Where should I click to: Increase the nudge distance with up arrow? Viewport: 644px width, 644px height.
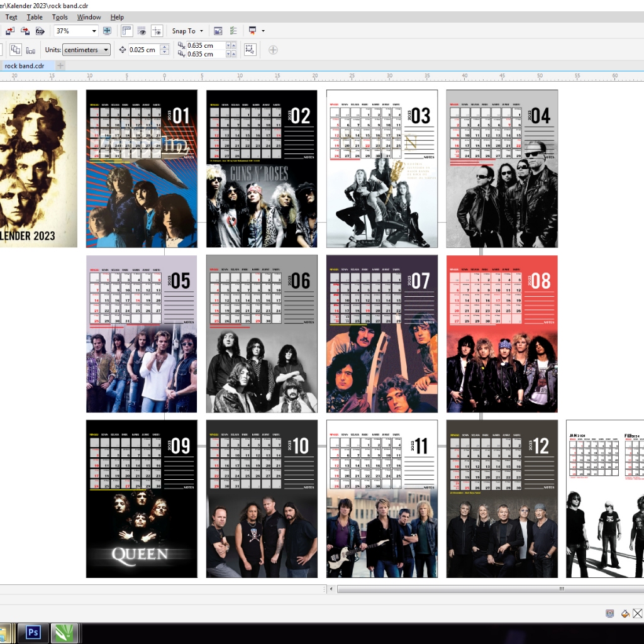[165, 47]
